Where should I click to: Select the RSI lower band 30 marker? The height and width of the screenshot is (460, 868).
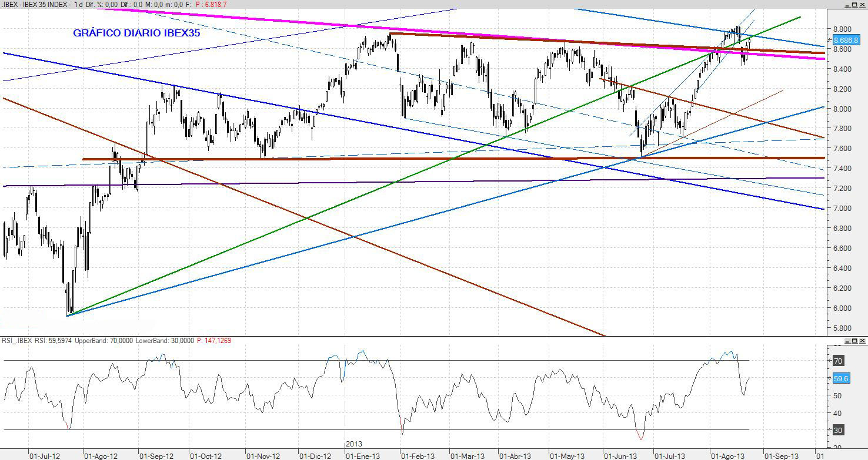tap(838, 430)
